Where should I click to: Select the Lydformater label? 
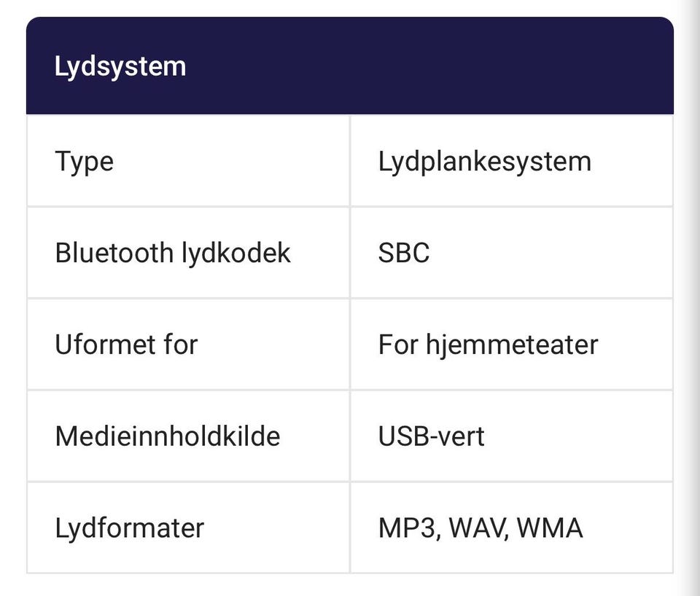pos(130,528)
